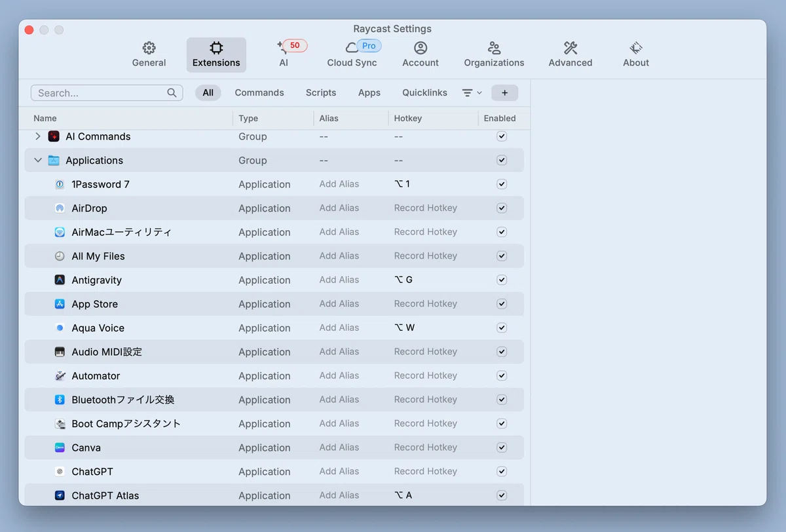Image resolution: width=786 pixels, height=532 pixels.
Task: Go to the Account tab
Action: [x=421, y=54]
